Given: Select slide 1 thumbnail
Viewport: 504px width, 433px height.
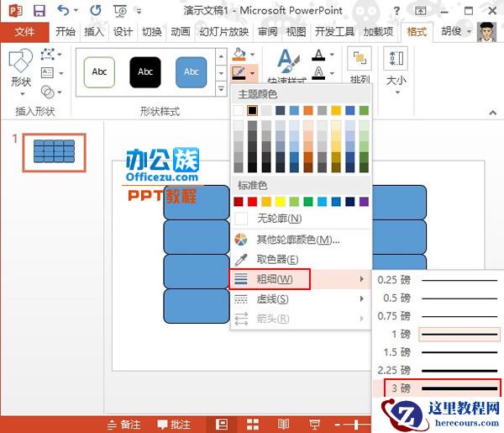Looking at the screenshot, I should pyautogui.click(x=55, y=152).
